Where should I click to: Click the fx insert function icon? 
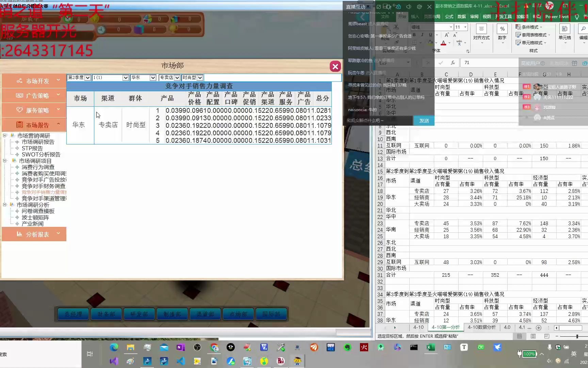(x=453, y=63)
